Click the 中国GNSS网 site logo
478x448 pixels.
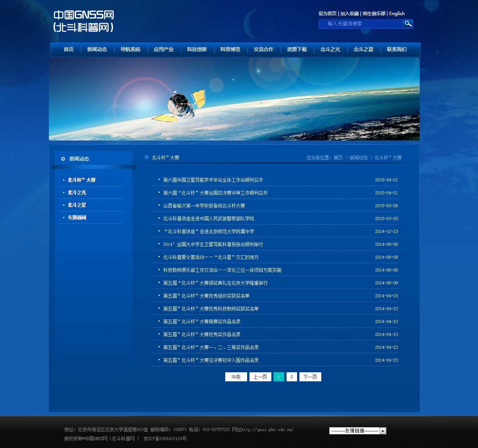tap(84, 21)
